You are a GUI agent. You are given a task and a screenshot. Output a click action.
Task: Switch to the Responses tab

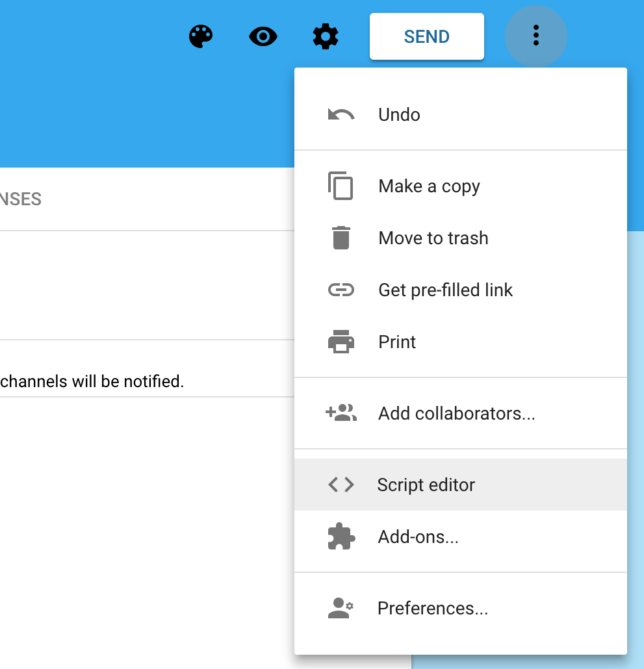click(21, 199)
